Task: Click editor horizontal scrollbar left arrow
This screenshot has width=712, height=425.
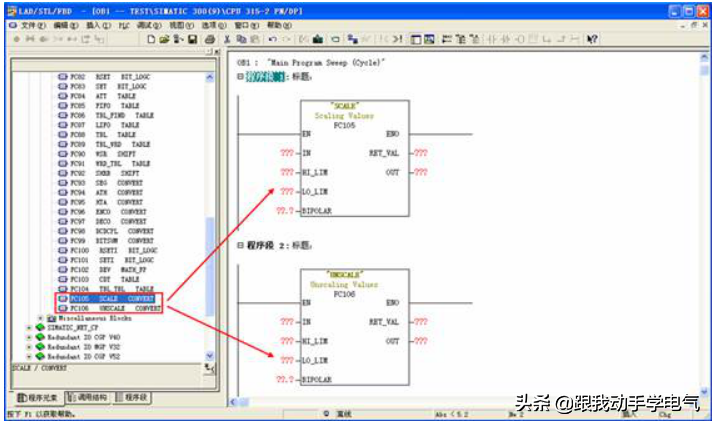Action: (233, 402)
